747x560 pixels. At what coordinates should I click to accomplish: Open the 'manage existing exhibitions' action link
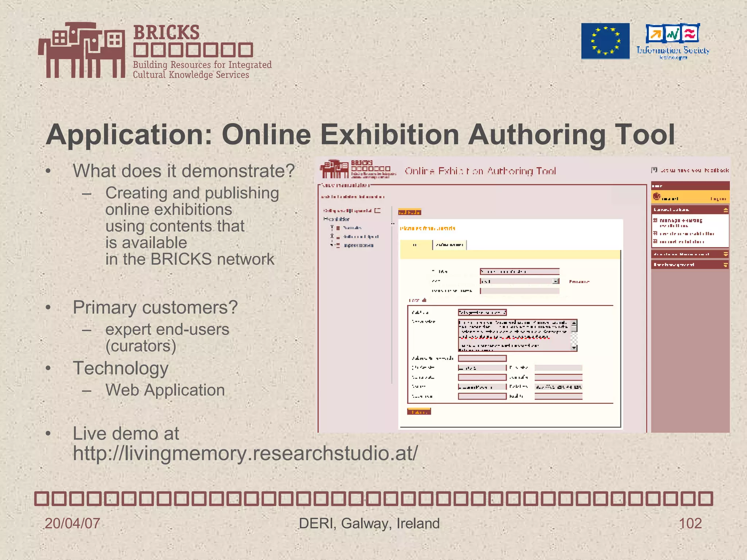681,223
